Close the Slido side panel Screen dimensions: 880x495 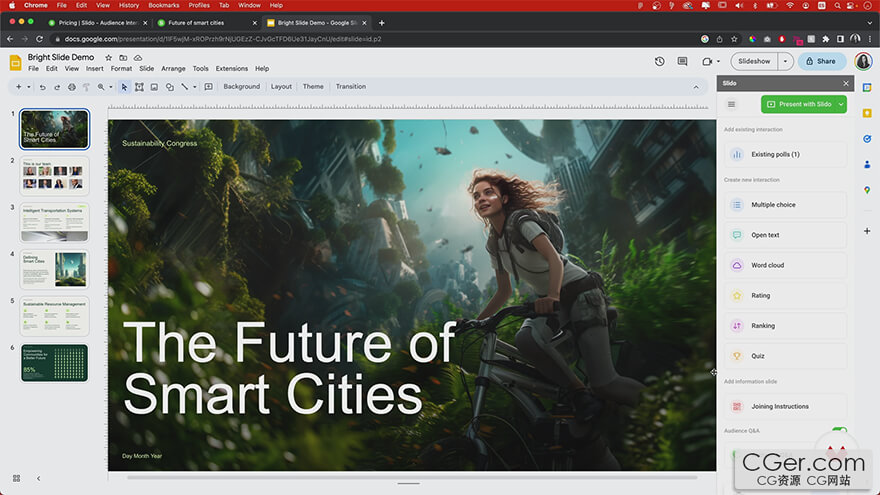coord(846,83)
